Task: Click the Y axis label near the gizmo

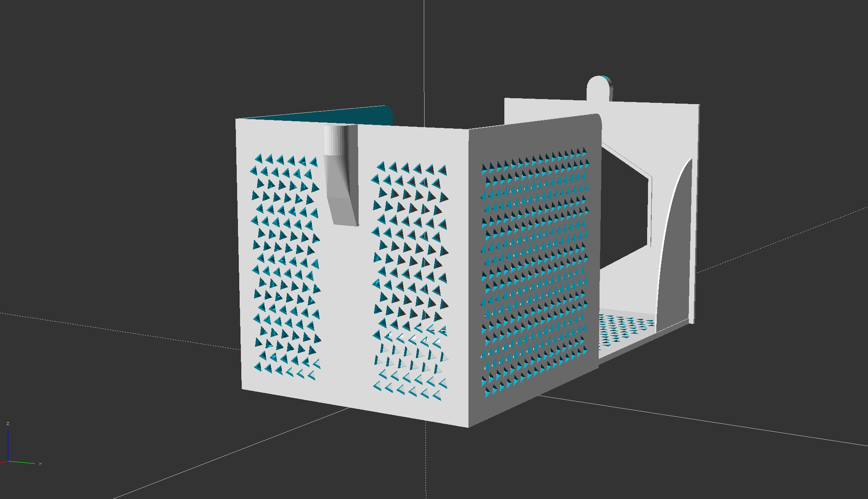Action: 40,464
